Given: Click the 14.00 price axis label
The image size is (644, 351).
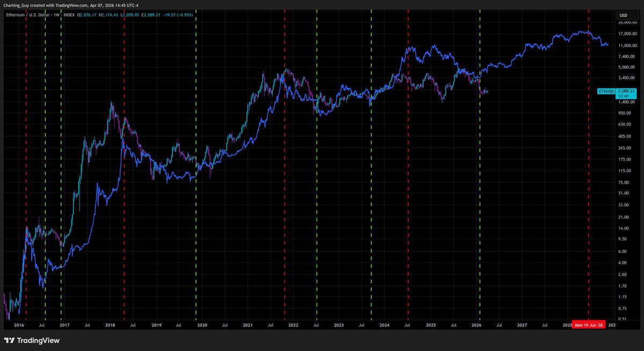Looking at the screenshot, I should click(x=624, y=228).
